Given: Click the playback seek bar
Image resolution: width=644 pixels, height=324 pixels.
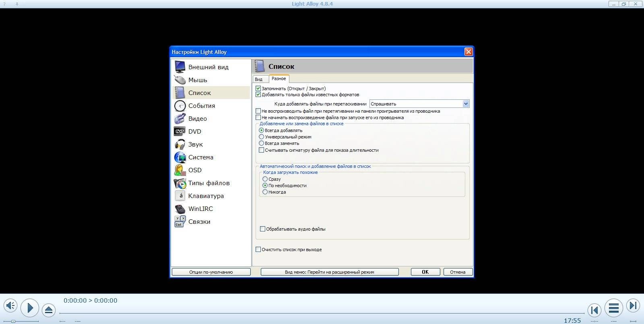Looking at the screenshot, I should pyautogui.click(x=322, y=313).
